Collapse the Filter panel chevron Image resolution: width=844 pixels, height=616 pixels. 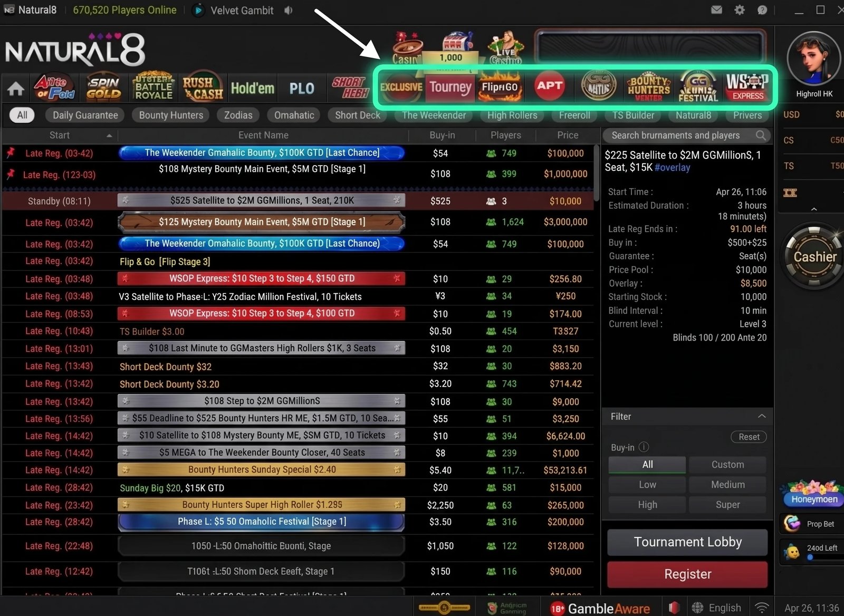click(762, 417)
